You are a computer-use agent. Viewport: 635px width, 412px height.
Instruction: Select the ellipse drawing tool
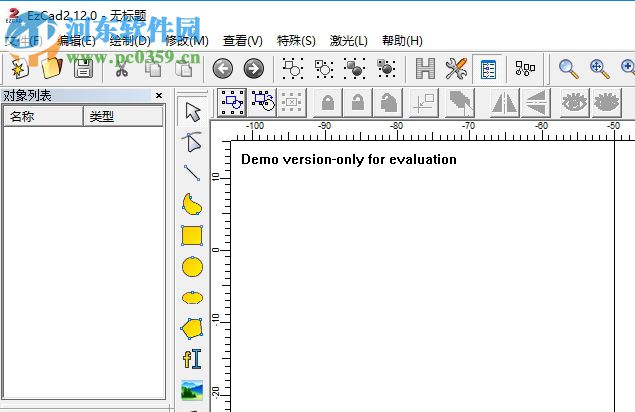click(192, 298)
